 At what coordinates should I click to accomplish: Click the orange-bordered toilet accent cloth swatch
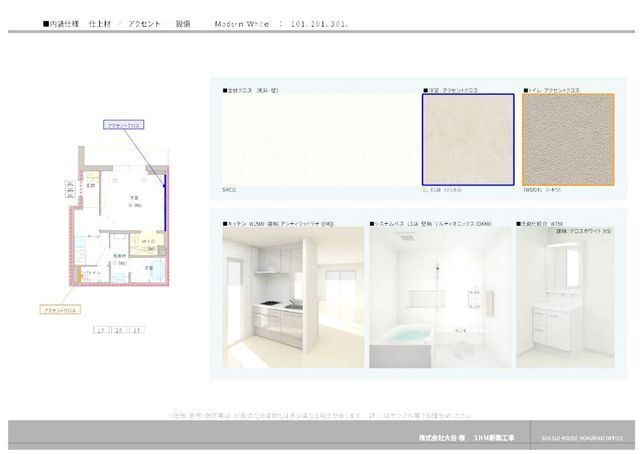567,140
